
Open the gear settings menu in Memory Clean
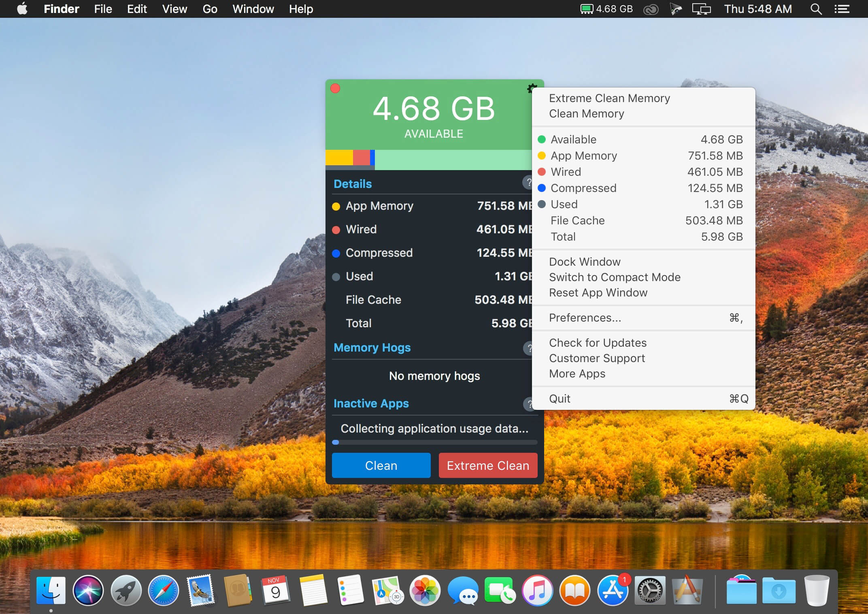click(x=532, y=88)
